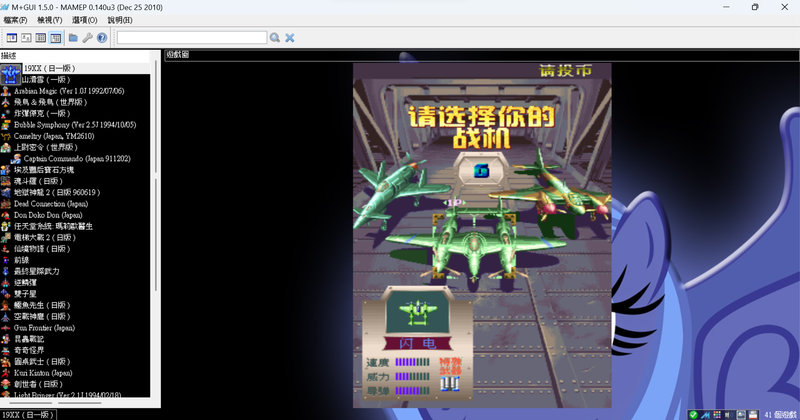The height and width of the screenshot is (420, 800).
Task: Select 任天堂系統: 瑪莉歐醫生 entry
Action: 53,226
